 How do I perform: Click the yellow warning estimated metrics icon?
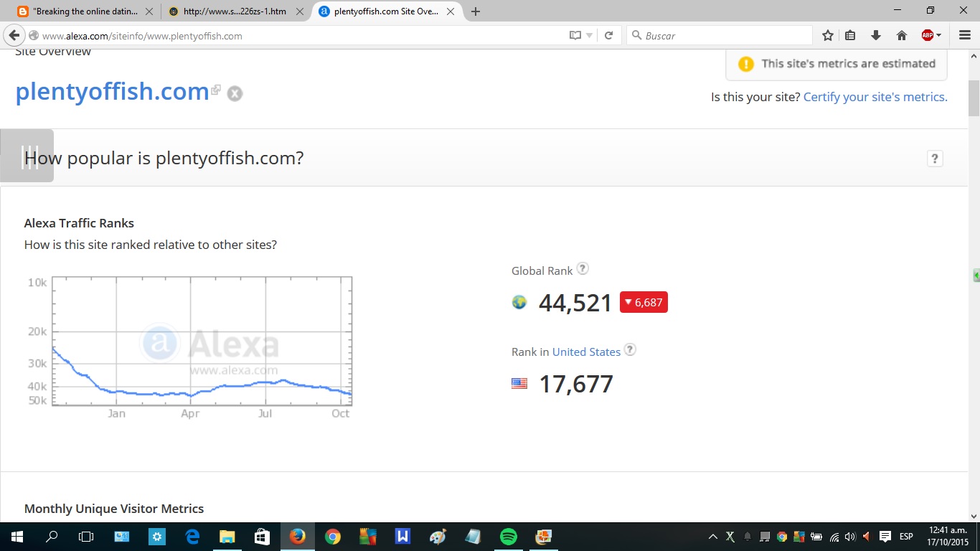pos(746,64)
